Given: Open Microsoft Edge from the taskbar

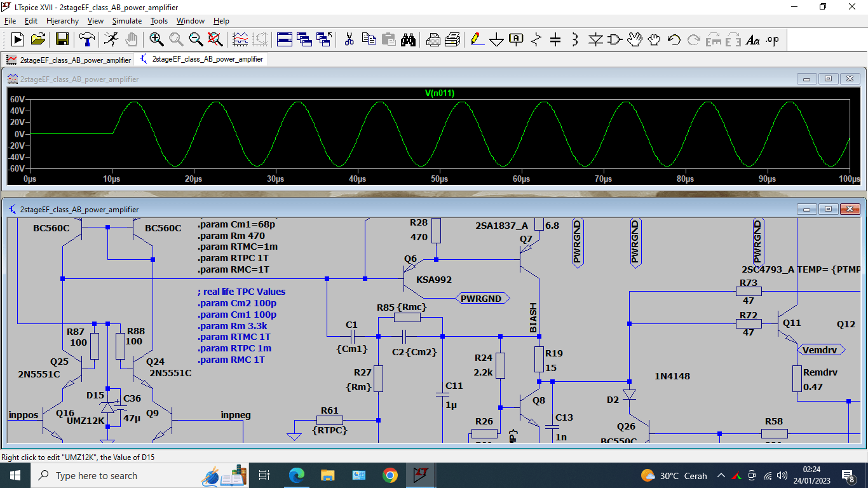Looking at the screenshot, I should click(296, 475).
